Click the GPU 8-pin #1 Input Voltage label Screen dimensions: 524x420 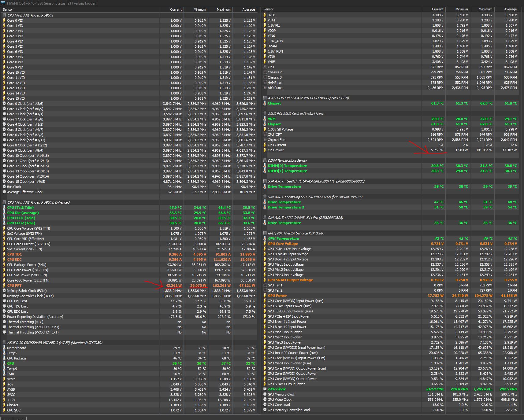pos(288,254)
